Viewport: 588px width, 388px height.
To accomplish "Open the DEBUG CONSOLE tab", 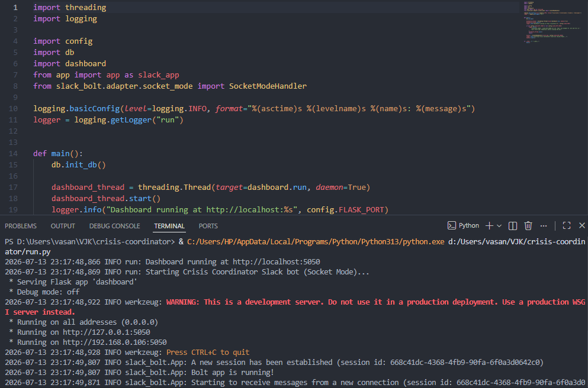I will pyautogui.click(x=114, y=226).
